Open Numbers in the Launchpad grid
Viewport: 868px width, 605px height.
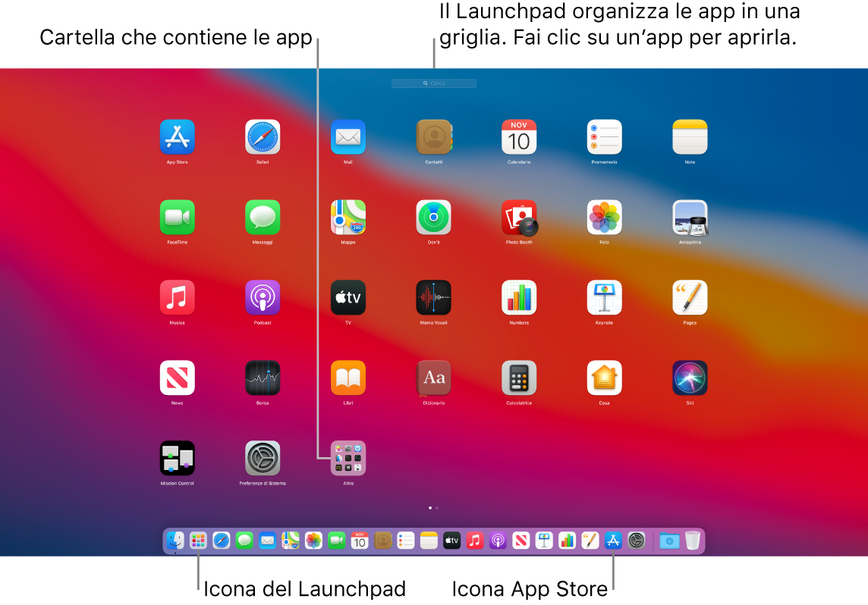tap(519, 297)
